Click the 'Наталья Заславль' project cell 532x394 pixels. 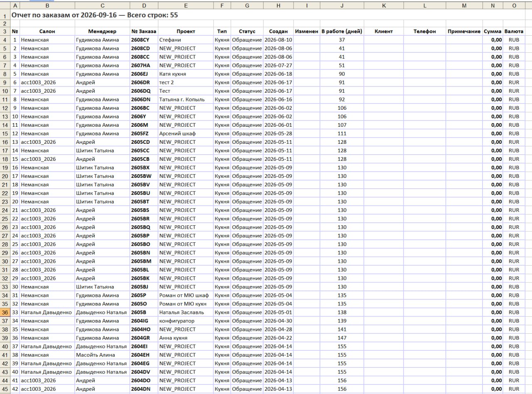186,312
